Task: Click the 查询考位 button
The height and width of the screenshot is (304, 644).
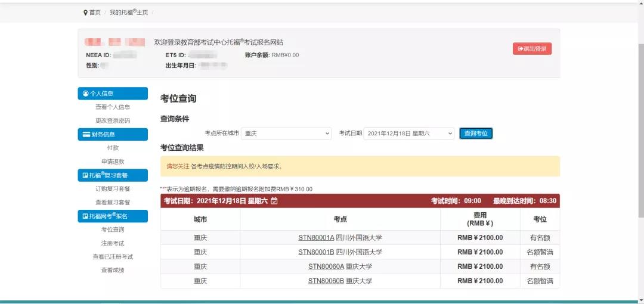Action: pos(476,134)
